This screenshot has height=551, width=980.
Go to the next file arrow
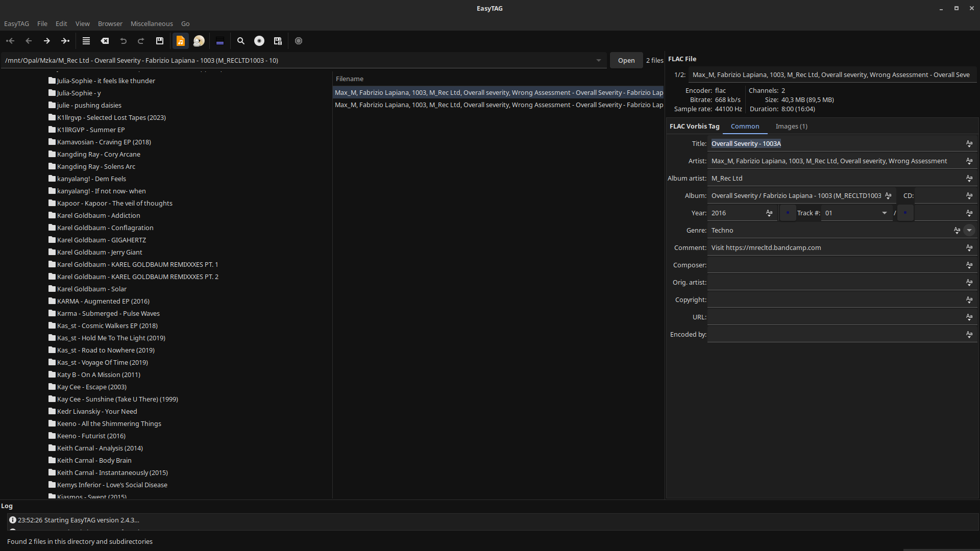pos(46,41)
